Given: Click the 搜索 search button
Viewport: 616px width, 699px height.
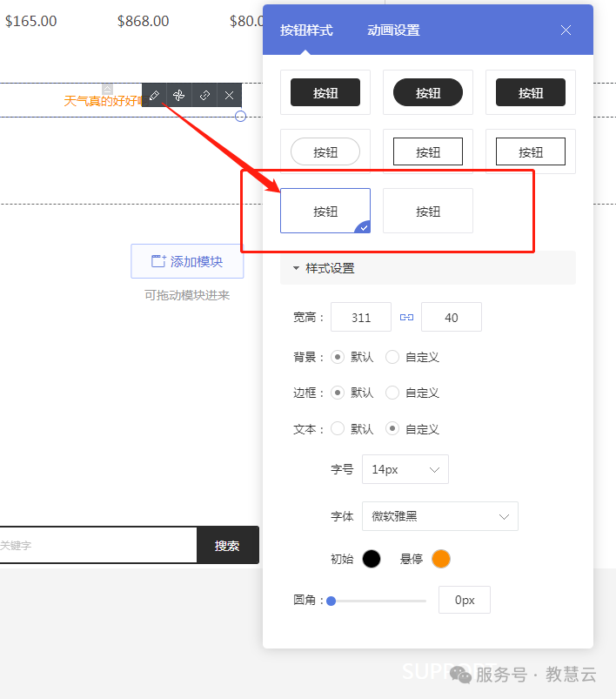Looking at the screenshot, I should click(227, 546).
